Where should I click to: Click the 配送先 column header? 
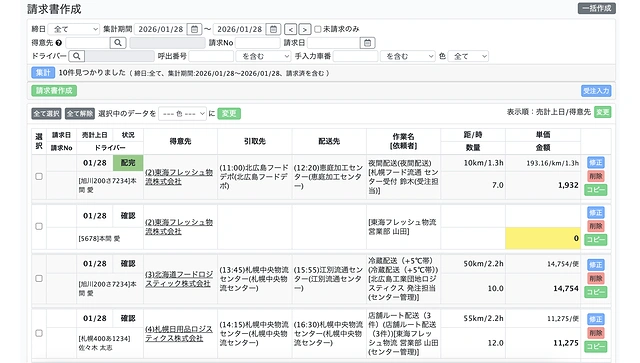[329, 141]
